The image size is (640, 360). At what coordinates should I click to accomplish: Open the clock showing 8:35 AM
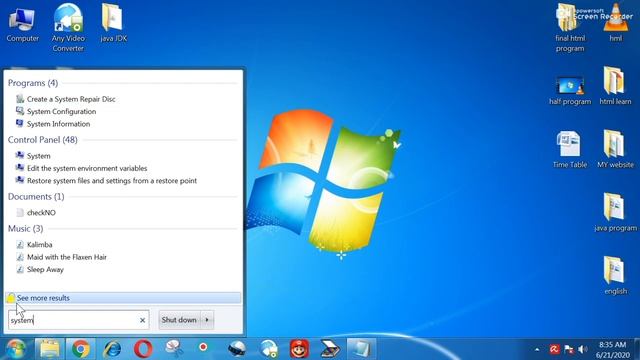(x=612, y=350)
